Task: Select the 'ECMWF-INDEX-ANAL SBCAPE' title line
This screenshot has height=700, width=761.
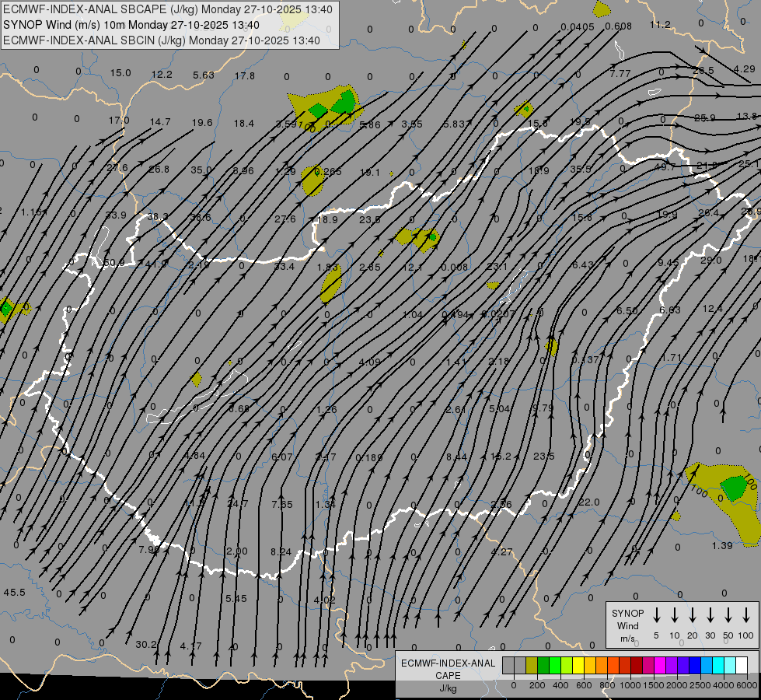Action: click(168, 9)
